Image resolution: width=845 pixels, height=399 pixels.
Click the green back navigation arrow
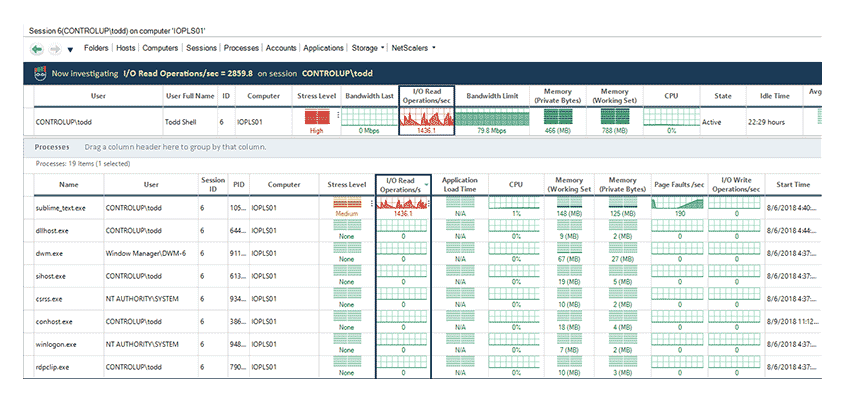coord(37,49)
